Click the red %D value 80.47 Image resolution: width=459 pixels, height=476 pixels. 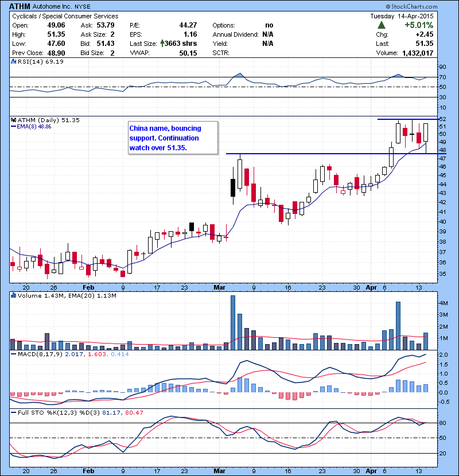[134, 412]
